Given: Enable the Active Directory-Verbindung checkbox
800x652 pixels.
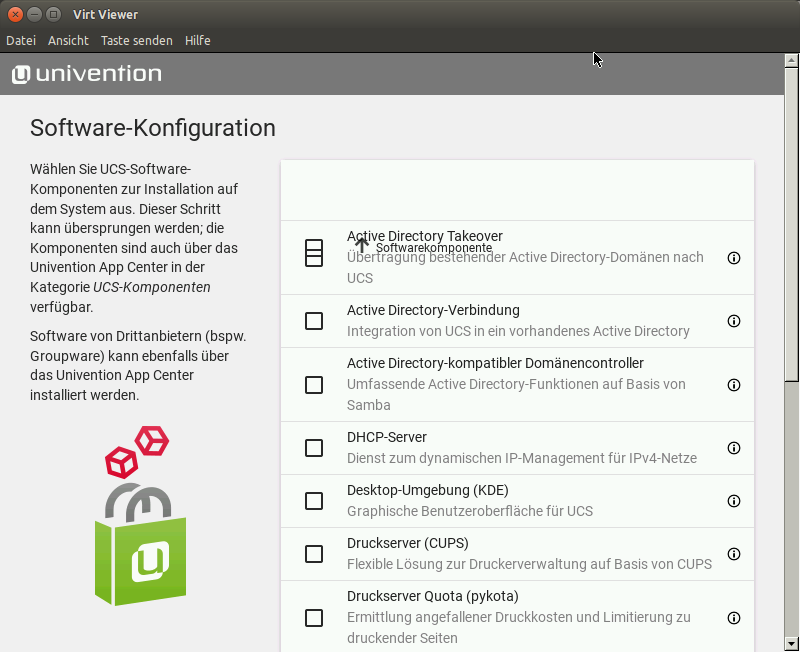Looking at the screenshot, I should [314, 321].
